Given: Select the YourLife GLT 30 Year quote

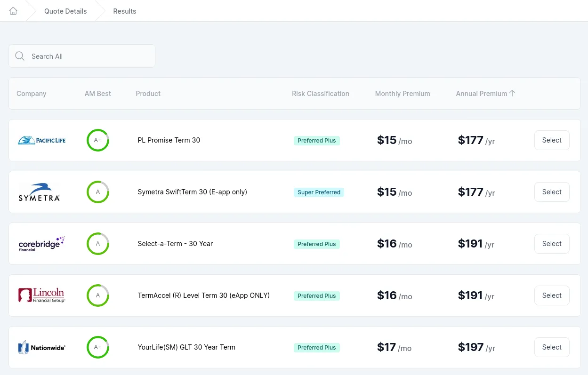Looking at the screenshot, I should 552,347.
